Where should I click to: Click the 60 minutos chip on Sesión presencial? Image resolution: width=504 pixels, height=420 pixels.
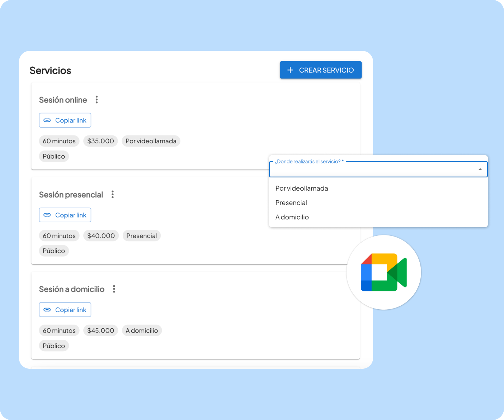click(59, 235)
